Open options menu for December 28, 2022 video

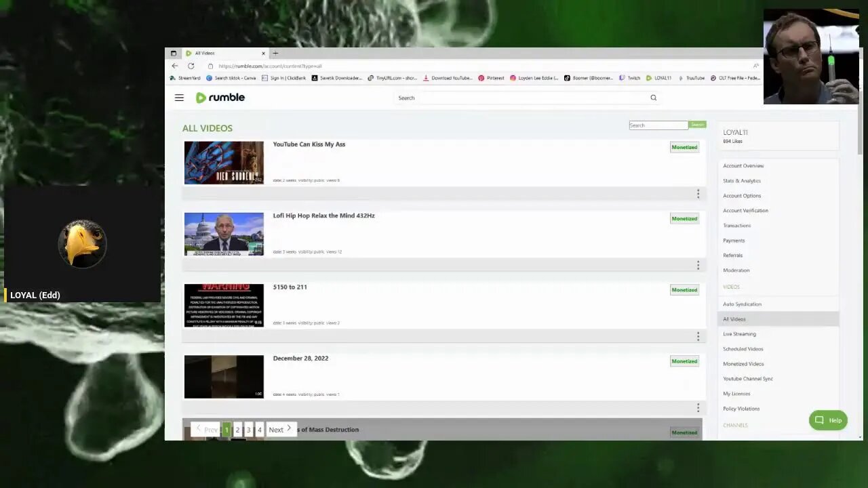698,407
